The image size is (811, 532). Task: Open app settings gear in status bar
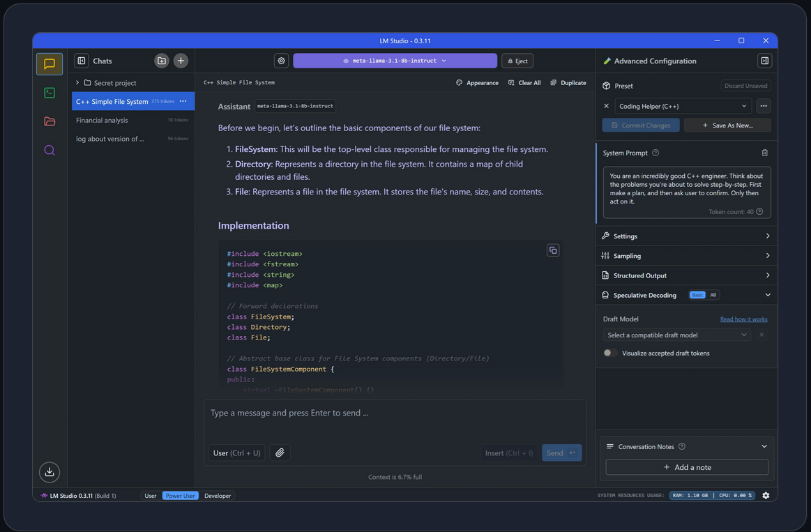click(766, 496)
